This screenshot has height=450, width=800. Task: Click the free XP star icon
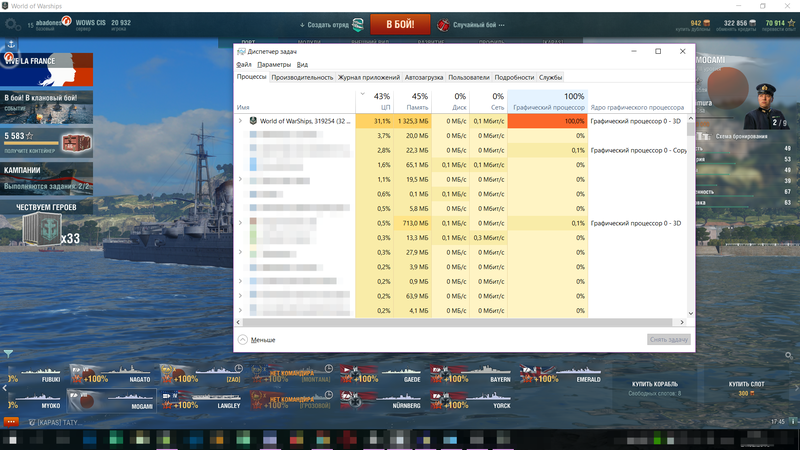tap(791, 23)
